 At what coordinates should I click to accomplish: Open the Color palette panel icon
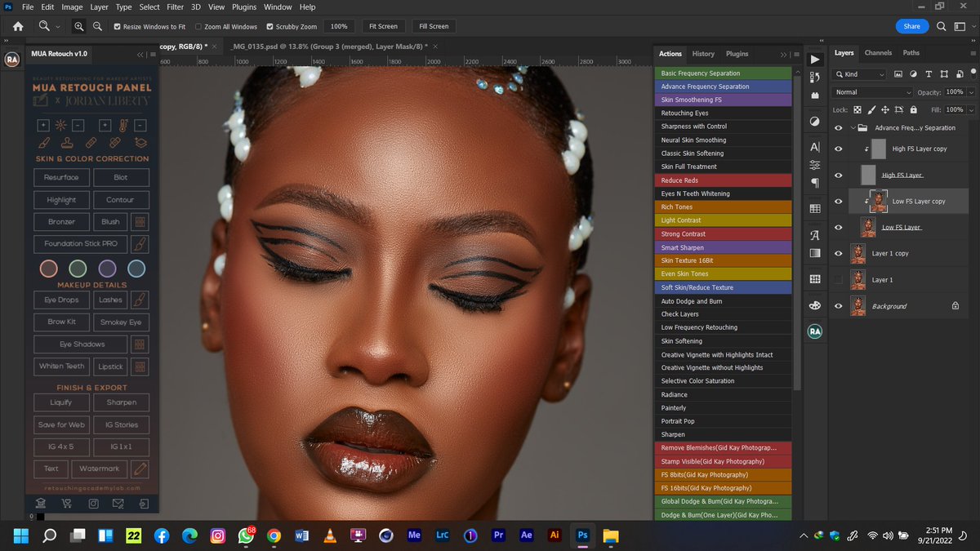(x=814, y=305)
